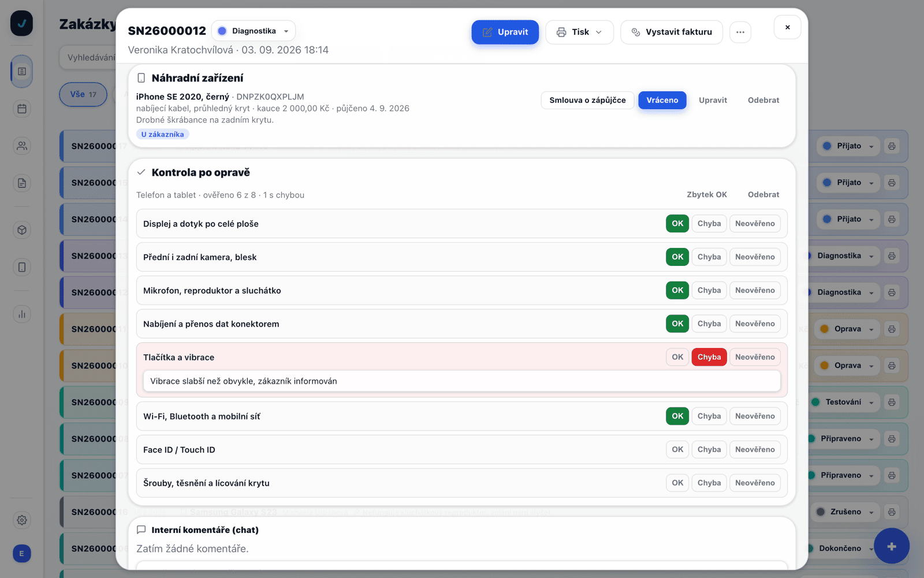The image size is (924, 578).
Task: Set Wi-Fi, Bluetooth a mobilní síť to Neověřeno
Action: [755, 416]
